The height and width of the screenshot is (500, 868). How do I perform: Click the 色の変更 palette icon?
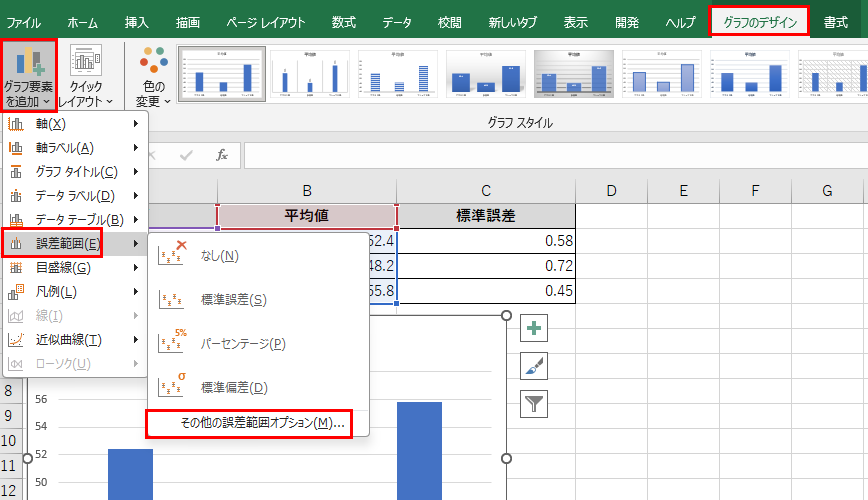pyautogui.click(x=154, y=62)
